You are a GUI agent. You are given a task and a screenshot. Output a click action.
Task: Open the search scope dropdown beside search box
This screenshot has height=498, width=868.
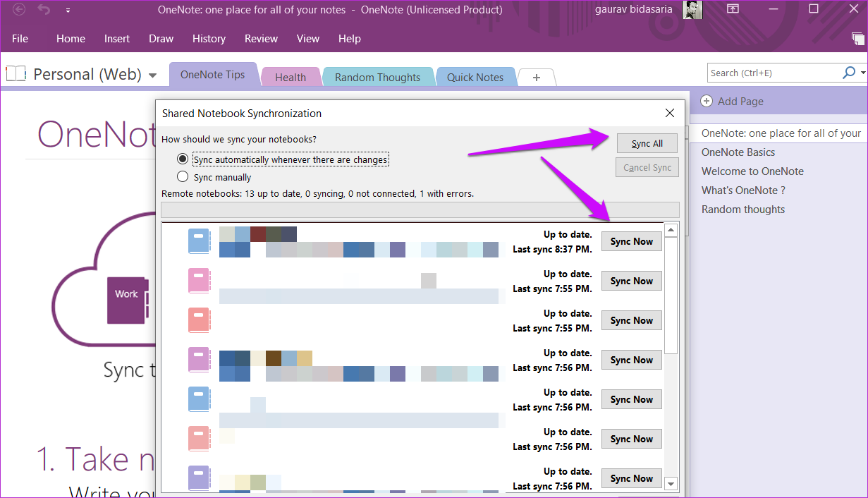click(862, 72)
